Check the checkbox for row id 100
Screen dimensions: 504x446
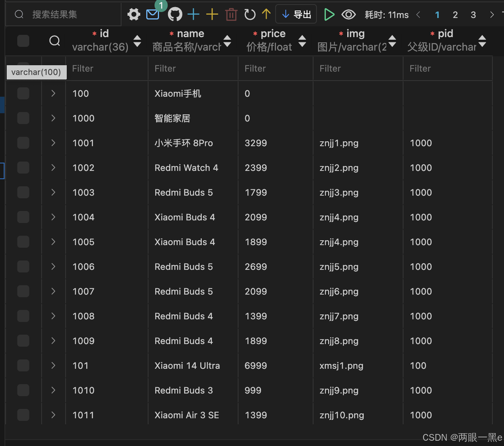pyautogui.click(x=23, y=93)
